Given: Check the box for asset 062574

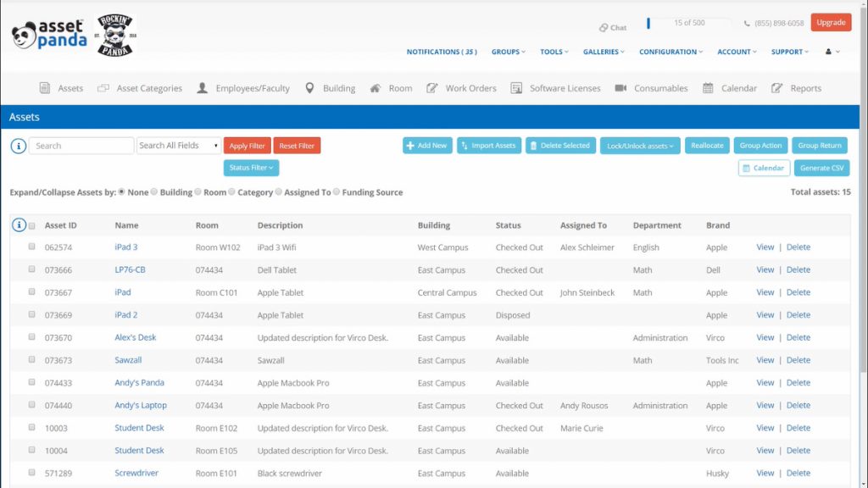Looking at the screenshot, I should [x=31, y=247].
